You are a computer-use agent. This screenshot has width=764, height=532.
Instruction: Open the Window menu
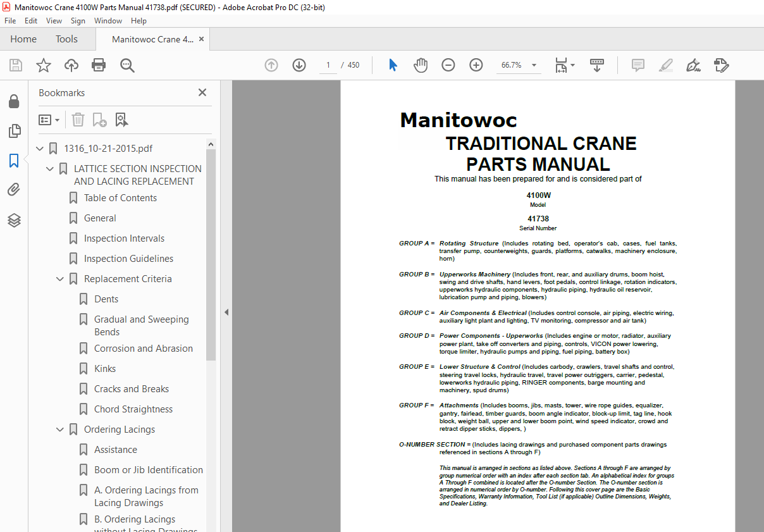tap(108, 21)
